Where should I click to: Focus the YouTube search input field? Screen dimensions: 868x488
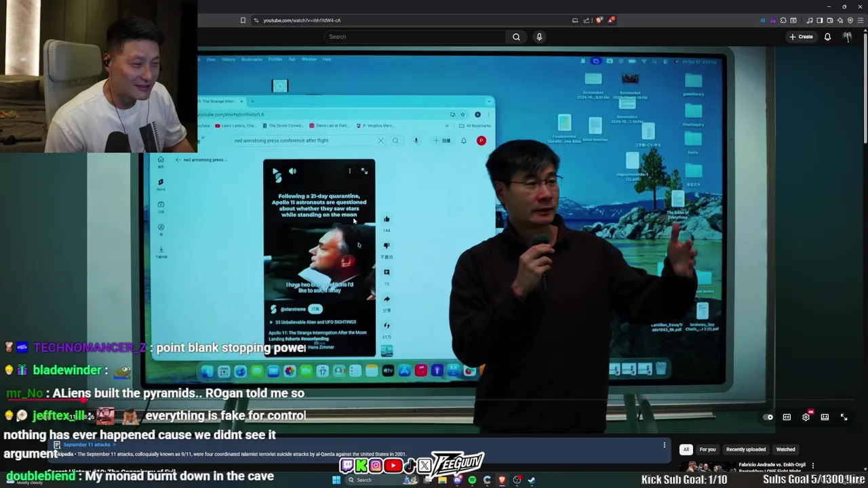(x=415, y=37)
